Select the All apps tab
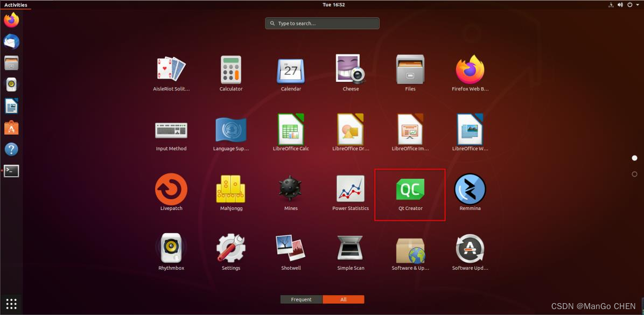 pos(344,299)
